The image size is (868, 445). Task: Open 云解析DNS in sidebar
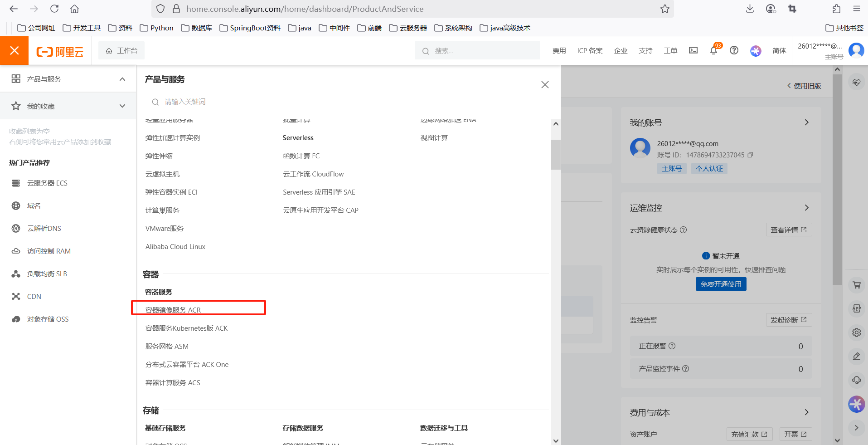(x=44, y=229)
